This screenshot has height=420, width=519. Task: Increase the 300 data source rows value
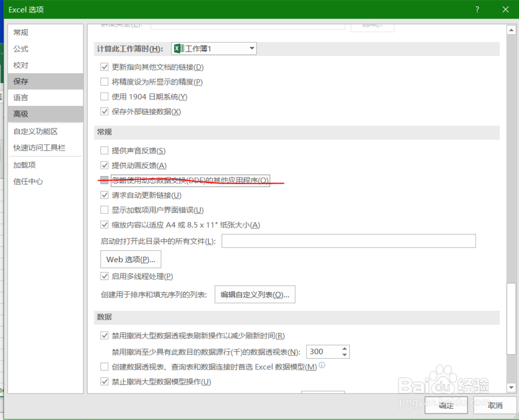click(x=345, y=349)
